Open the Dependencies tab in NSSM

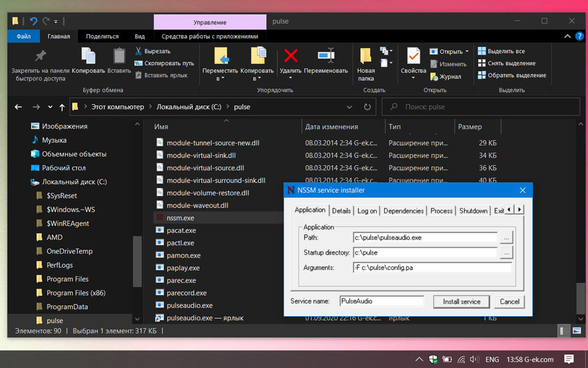click(x=404, y=211)
